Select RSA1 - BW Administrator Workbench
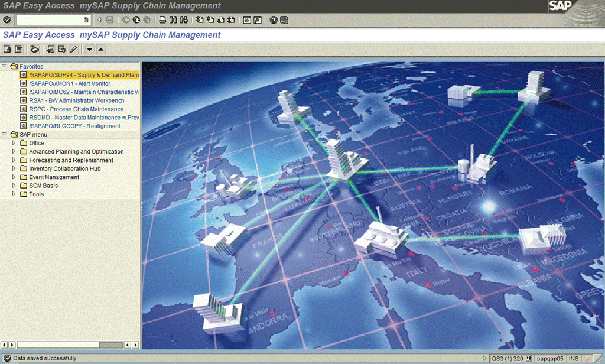 [77, 100]
